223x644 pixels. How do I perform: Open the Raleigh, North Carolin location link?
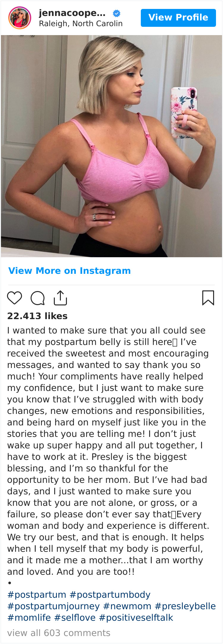(81, 24)
